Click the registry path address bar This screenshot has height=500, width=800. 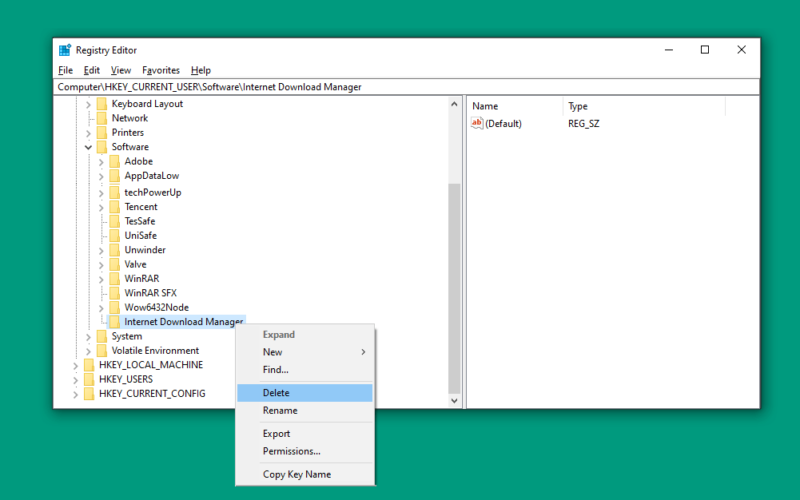pos(406,87)
